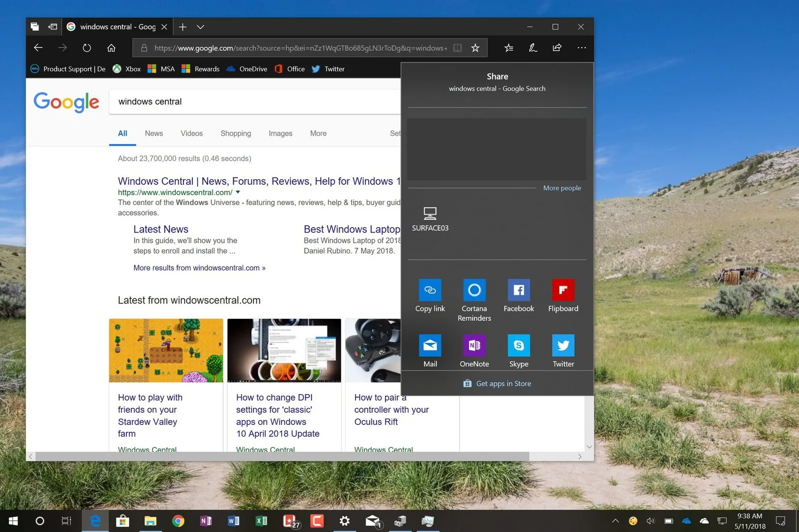Viewport: 799px width, 532px height.
Task: Open Add notes pen icon
Action: pyautogui.click(x=533, y=48)
